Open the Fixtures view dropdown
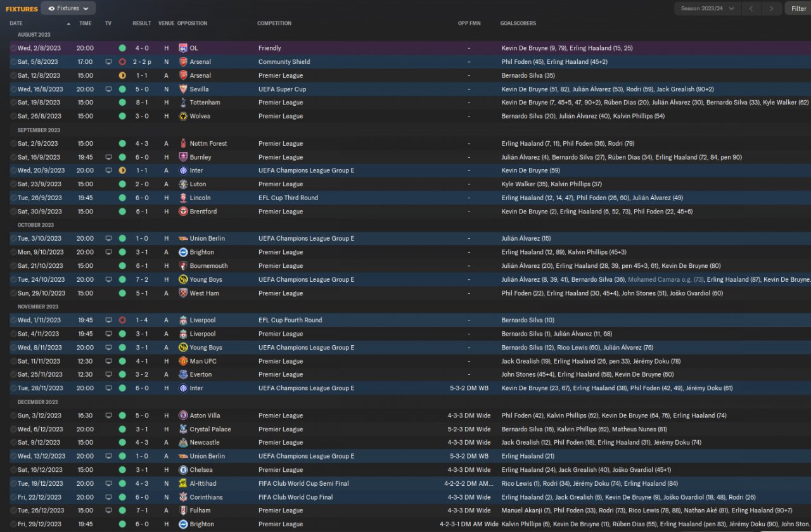The image size is (811, 532). [x=68, y=8]
